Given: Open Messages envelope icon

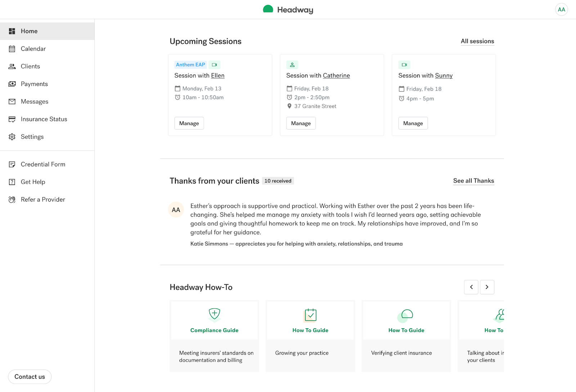Looking at the screenshot, I should tap(12, 102).
